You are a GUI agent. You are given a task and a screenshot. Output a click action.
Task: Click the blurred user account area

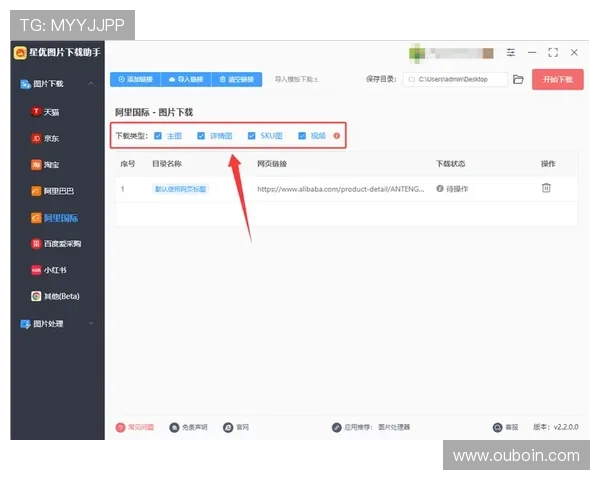point(451,53)
